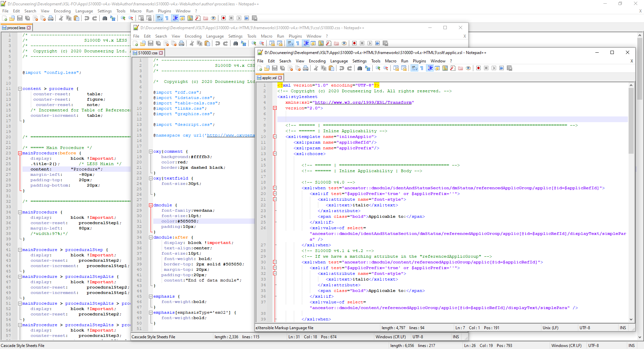Viewport: 644px width, 349px height.
Task: Start macro recording in applic.xsl window
Action: click(x=478, y=68)
